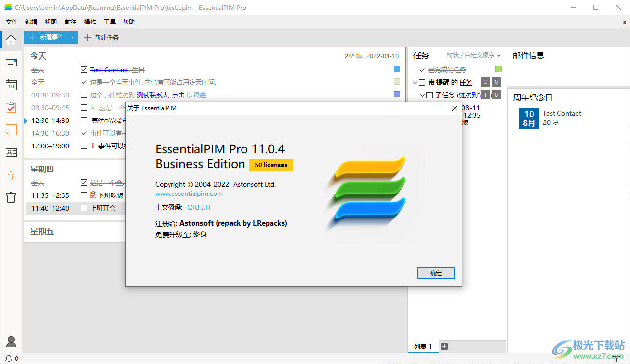Open the 文件 menu
The height and width of the screenshot is (364, 630).
[x=12, y=22]
